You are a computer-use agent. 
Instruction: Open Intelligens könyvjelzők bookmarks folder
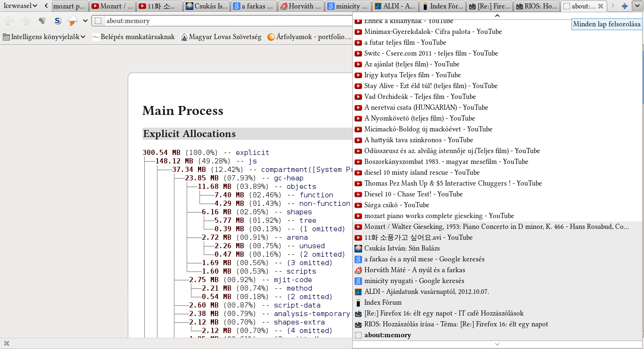point(44,37)
